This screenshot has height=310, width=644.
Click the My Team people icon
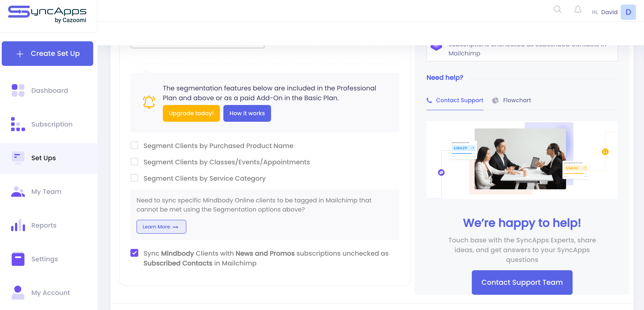pyautogui.click(x=18, y=192)
